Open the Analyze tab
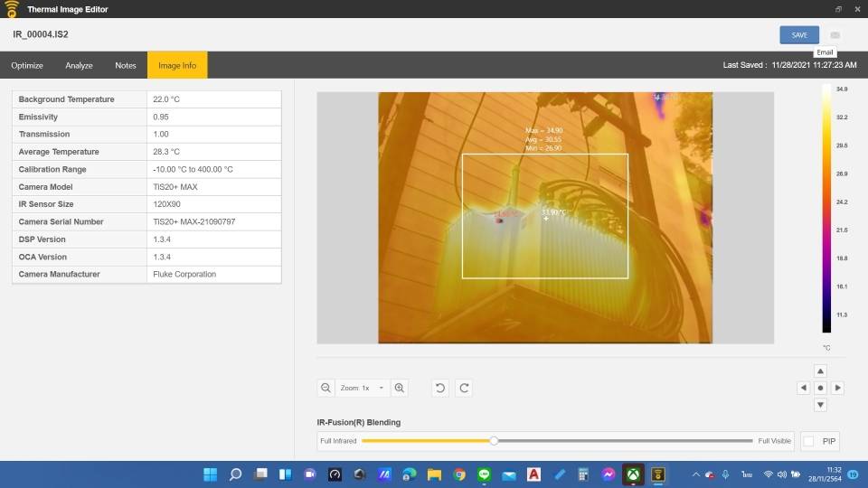Image resolution: width=868 pixels, height=488 pixels. 80,65
